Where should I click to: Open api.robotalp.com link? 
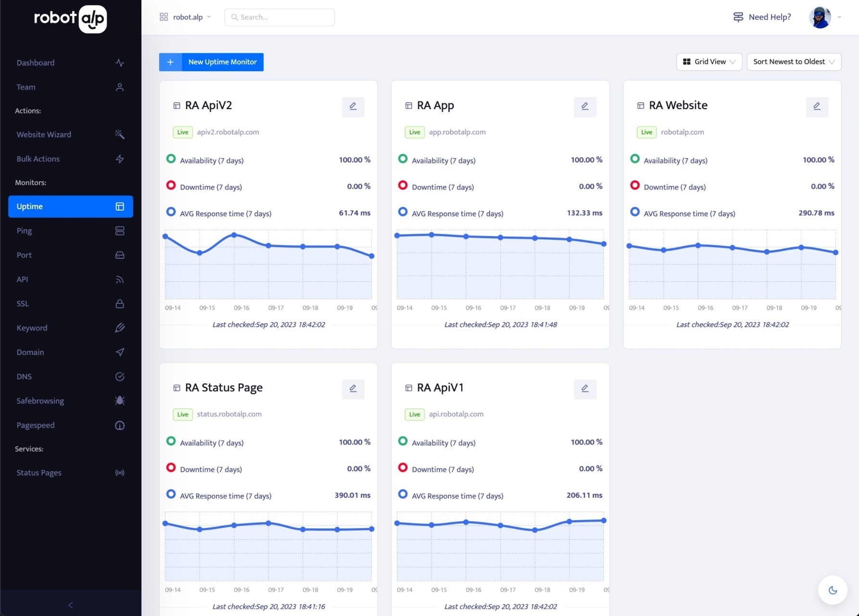tap(456, 414)
